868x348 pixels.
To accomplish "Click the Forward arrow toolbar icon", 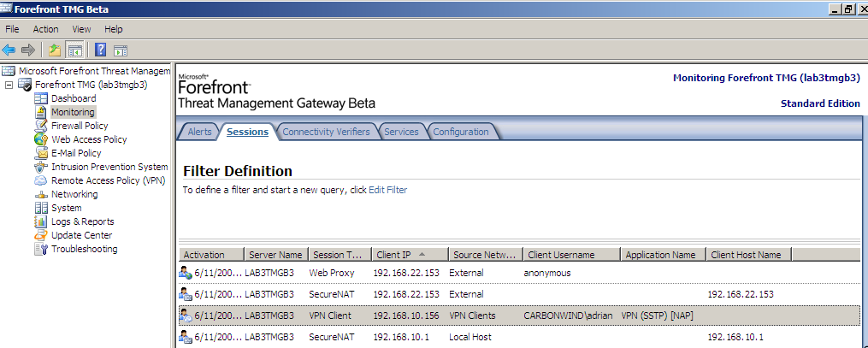I will pos(27,50).
